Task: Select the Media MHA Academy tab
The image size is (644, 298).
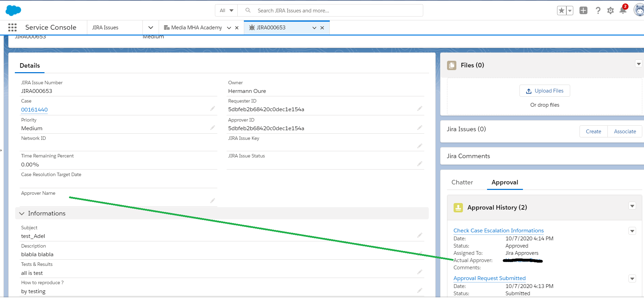Action: click(x=196, y=28)
